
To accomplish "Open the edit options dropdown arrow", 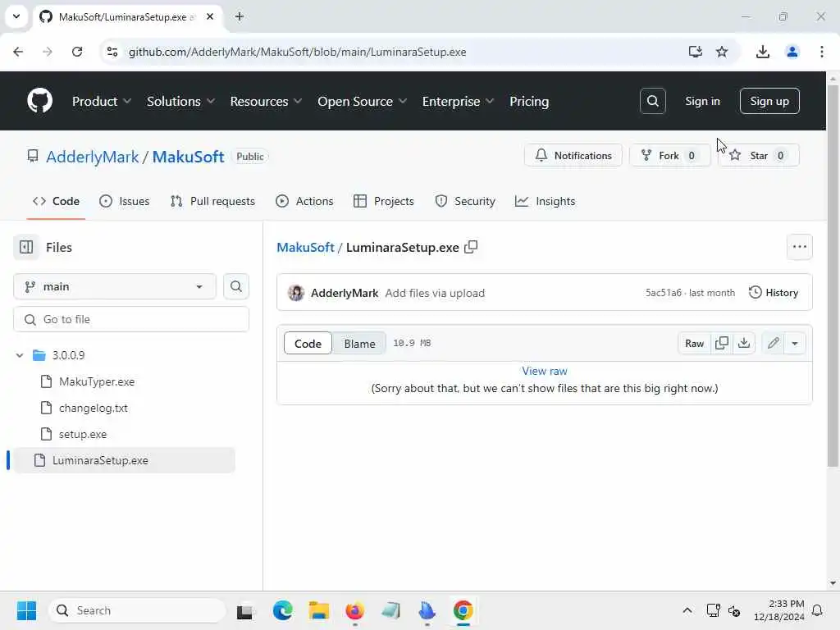I will click(x=795, y=344).
